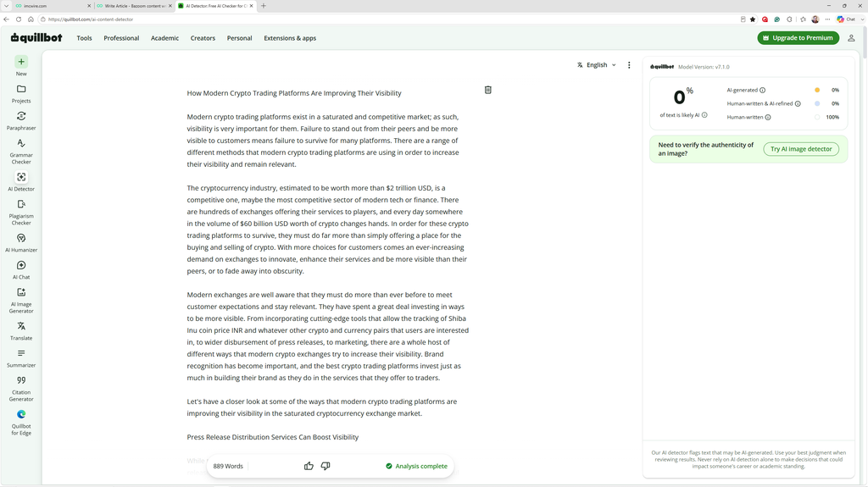Open the Tools menu in header
Image resolution: width=868 pixels, height=487 pixels.
pyautogui.click(x=84, y=38)
